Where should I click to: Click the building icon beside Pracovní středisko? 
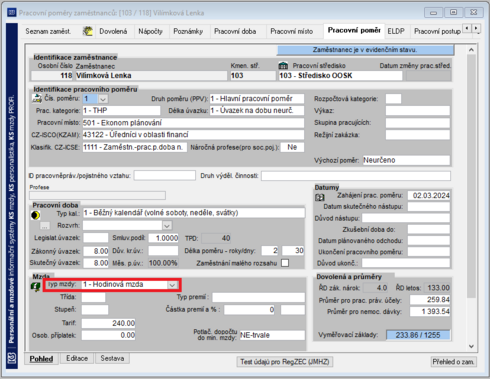click(283, 65)
